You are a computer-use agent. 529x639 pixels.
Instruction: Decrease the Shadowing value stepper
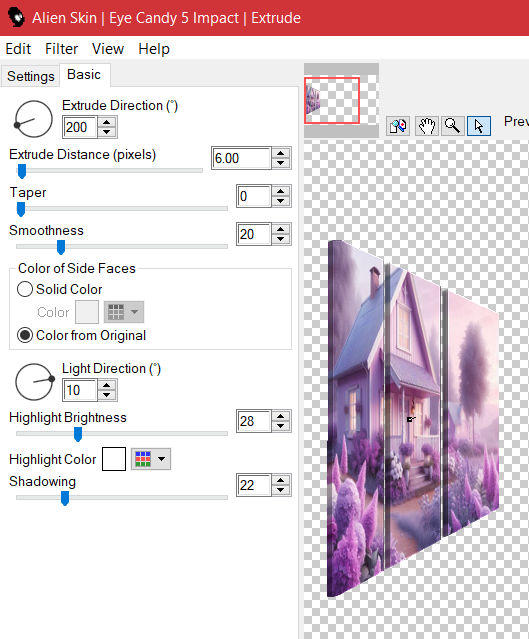tap(280, 489)
